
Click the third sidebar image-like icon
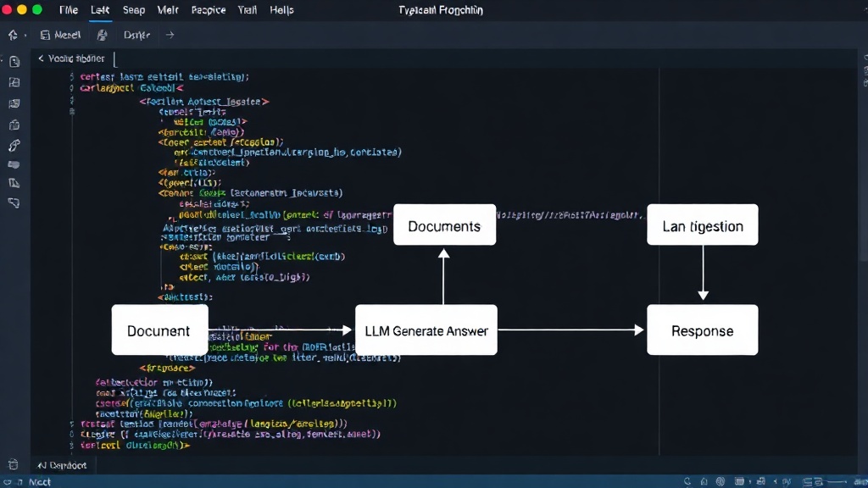14,103
